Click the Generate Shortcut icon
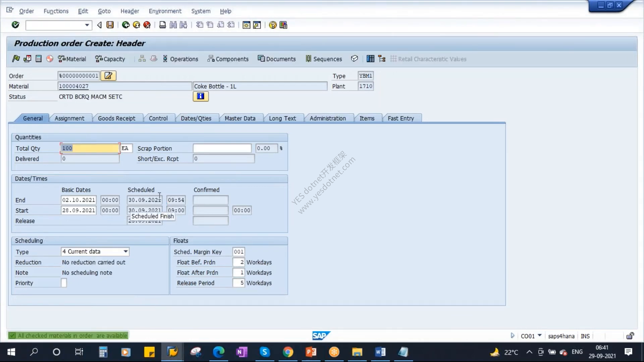This screenshot has width=644, height=362. click(x=257, y=25)
